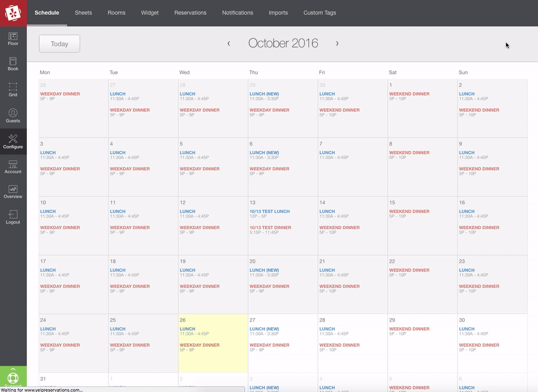Open WEEKEND DINNER on Sunday October 30
This screenshot has height=392, width=538.
479,346
